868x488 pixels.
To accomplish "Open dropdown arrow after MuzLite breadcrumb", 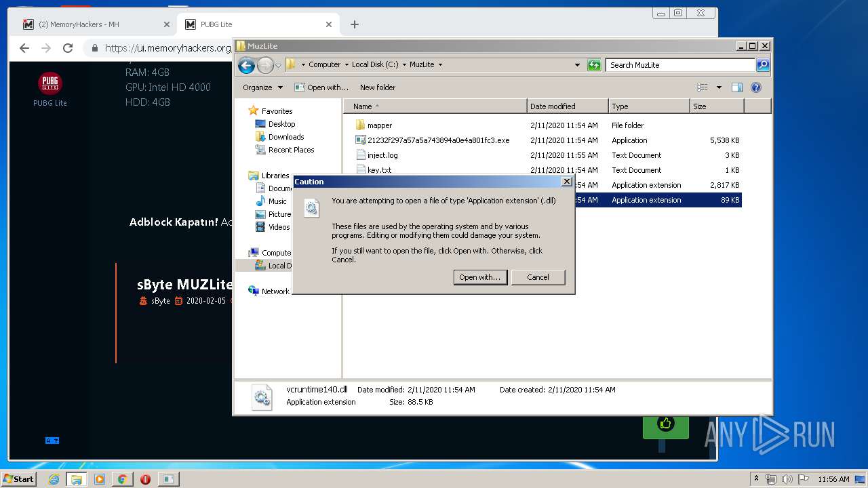I will click(x=440, y=65).
